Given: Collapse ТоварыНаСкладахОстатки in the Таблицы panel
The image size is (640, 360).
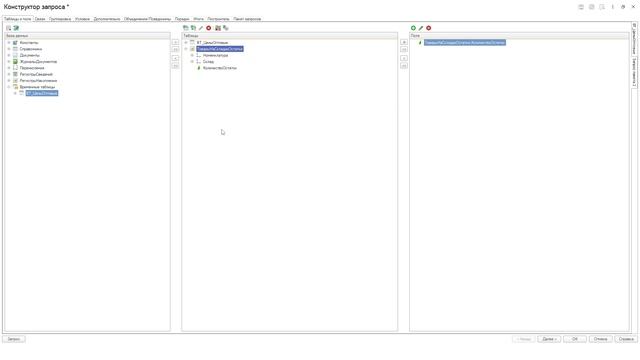Looking at the screenshot, I should (186, 49).
